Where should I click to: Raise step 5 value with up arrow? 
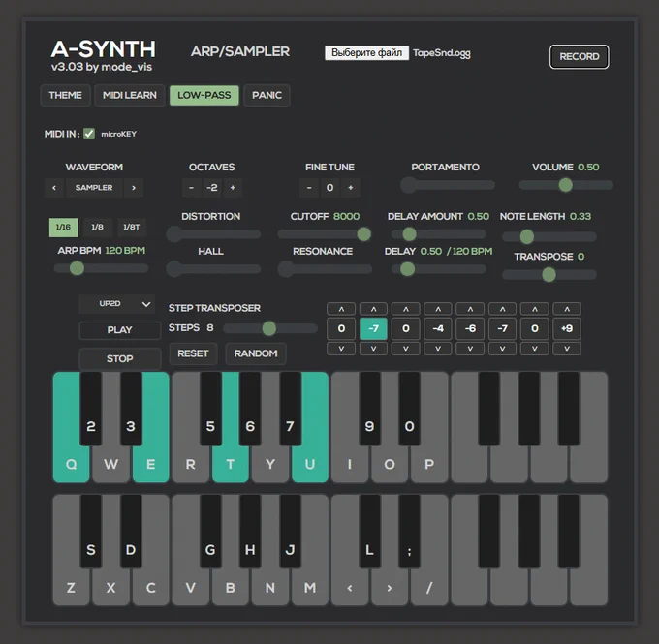click(x=470, y=309)
